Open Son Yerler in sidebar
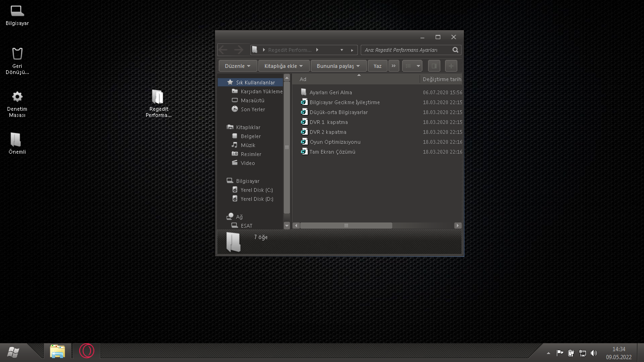 (248, 109)
